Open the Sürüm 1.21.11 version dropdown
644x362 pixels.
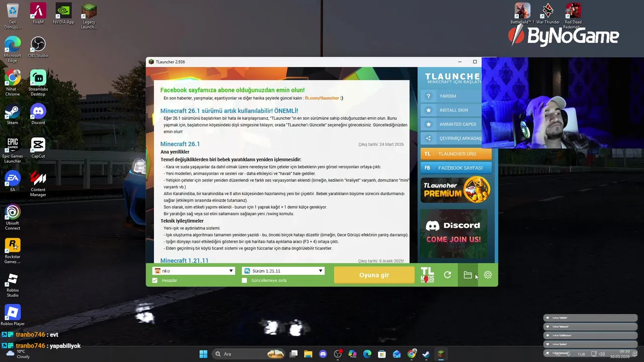(x=283, y=271)
